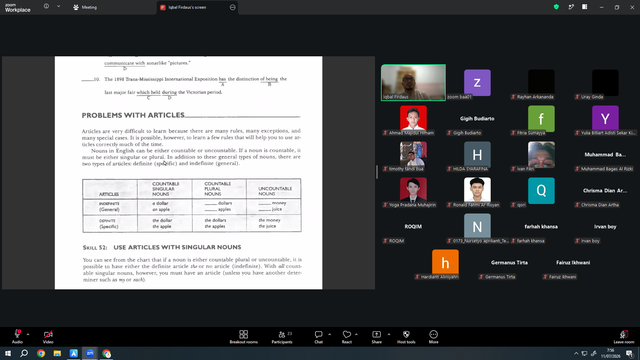Select ROQIM participant tile
640x360 pixels.
click(413, 226)
